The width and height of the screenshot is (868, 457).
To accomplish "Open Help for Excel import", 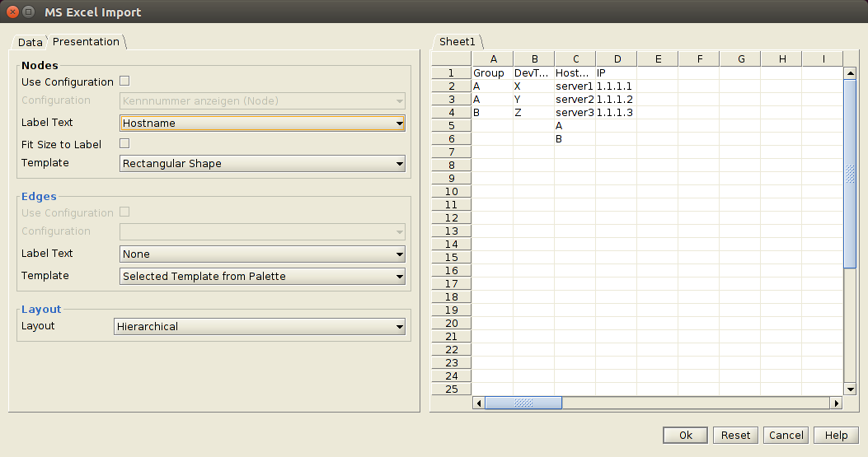I will coord(836,436).
